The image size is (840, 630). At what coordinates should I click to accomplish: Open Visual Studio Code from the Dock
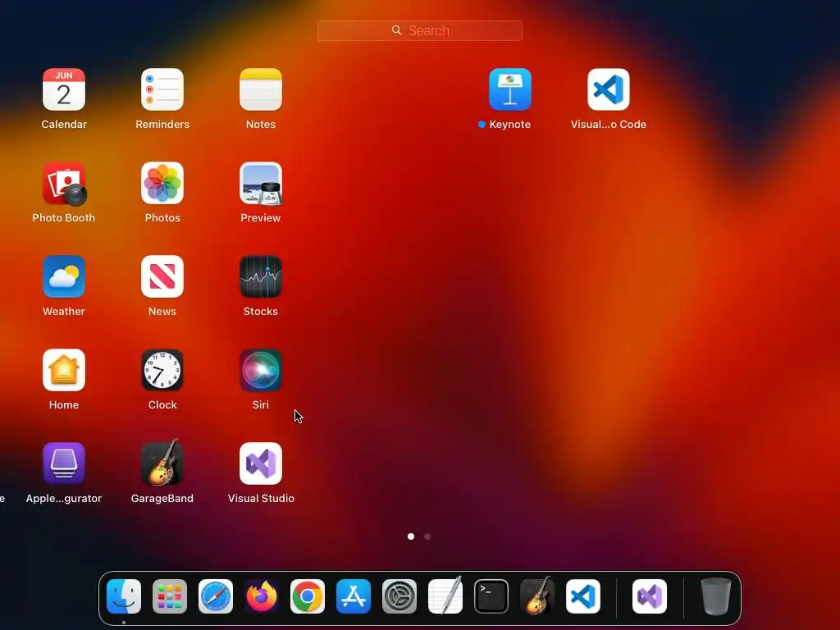click(x=583, y=596)
